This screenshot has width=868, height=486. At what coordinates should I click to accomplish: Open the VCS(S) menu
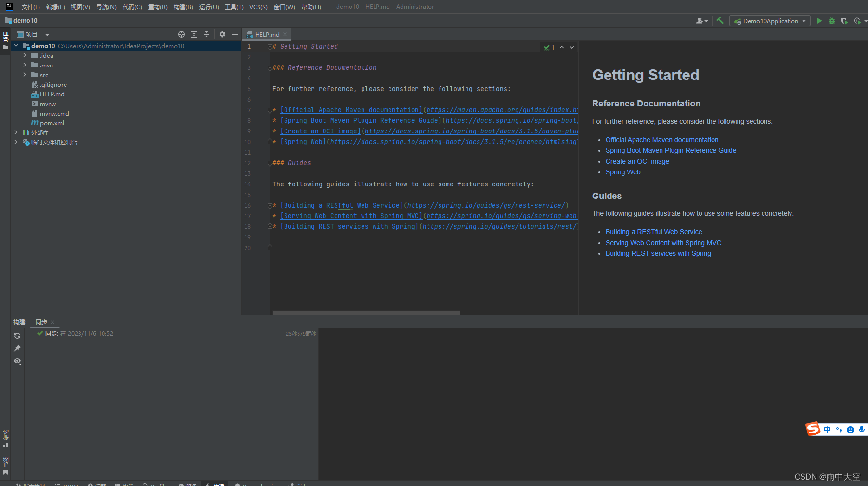(258, 7)
